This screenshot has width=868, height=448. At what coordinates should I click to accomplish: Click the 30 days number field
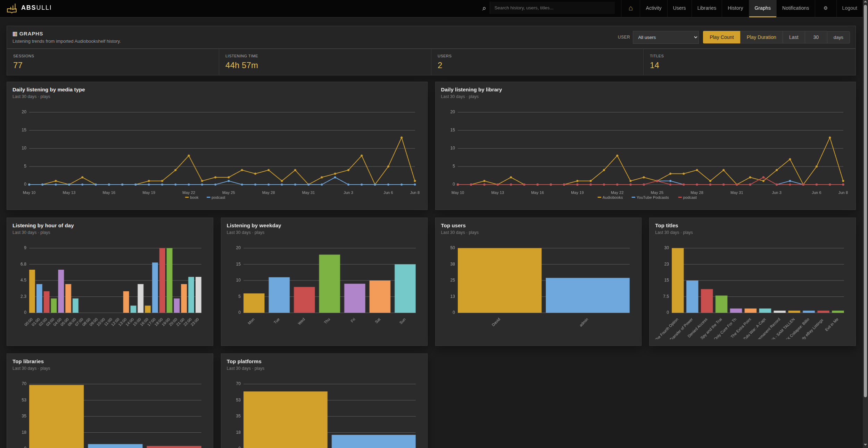pos(816,37)
